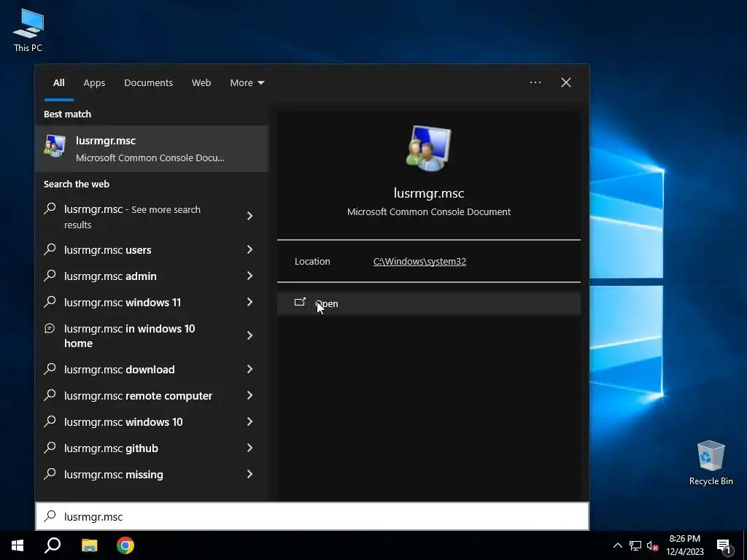This screenshot has height=560, width=747.
Task: Open the three-dots options menu
Action: [535, 82]
